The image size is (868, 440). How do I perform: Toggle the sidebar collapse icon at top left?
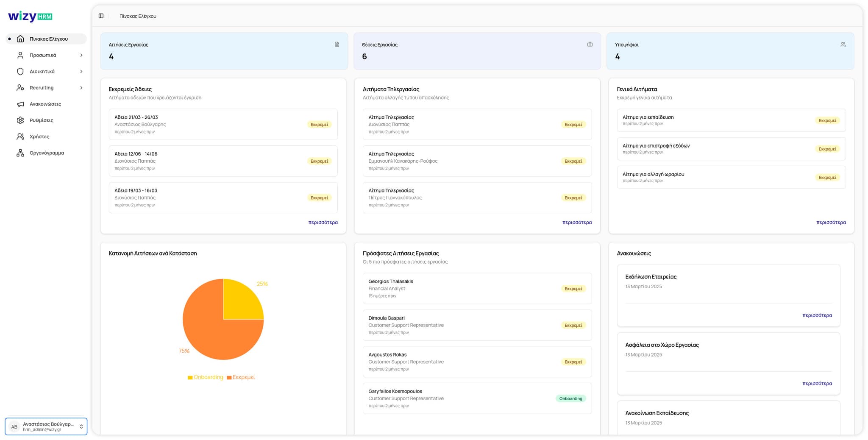(x=101, y=16)
